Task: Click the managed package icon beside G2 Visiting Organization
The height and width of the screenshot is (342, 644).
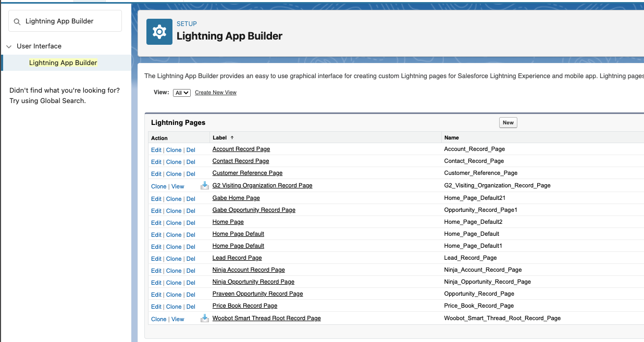Action: point(204,185)
